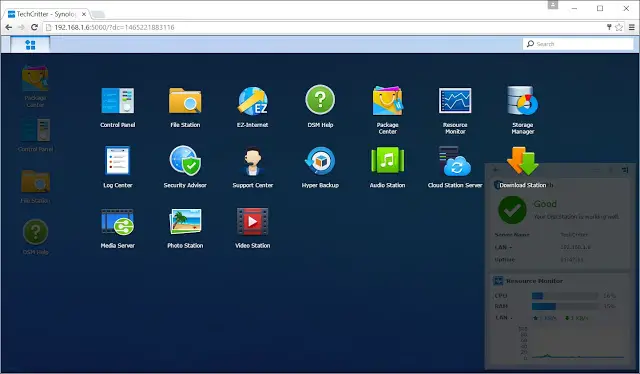
Task: Click the Chrome profile button in title bar
Action: tap(553, 5)
